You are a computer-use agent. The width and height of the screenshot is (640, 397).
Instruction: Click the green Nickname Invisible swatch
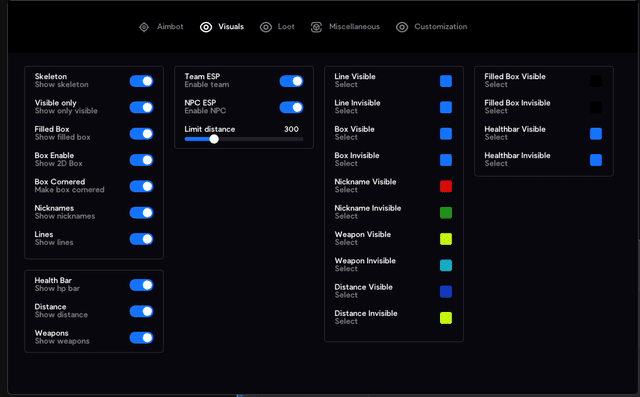point(446,213)
